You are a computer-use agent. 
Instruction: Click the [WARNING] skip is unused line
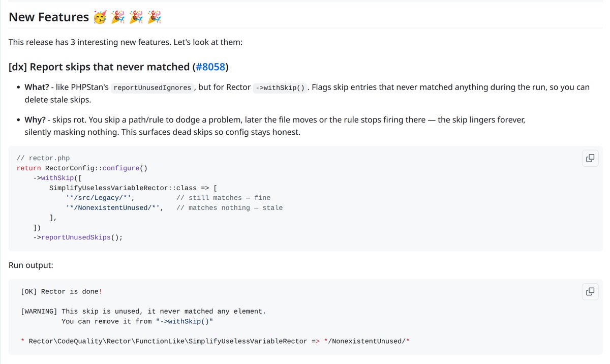click(x=143, y=311)
